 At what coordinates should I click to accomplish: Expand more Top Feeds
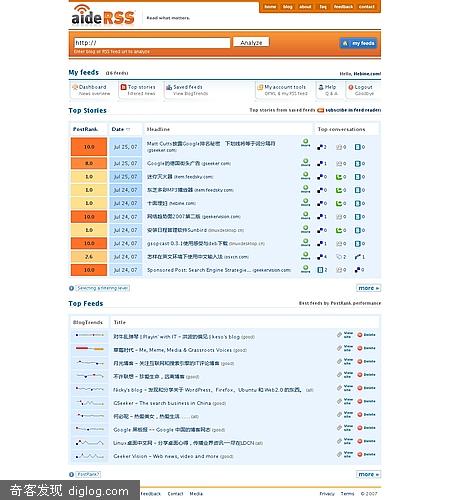pos(368,474)
